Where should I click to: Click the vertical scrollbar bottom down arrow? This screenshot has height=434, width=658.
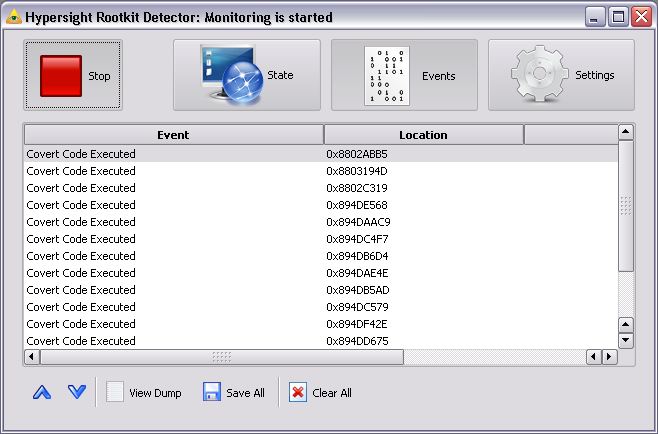[x=626, y=340]
